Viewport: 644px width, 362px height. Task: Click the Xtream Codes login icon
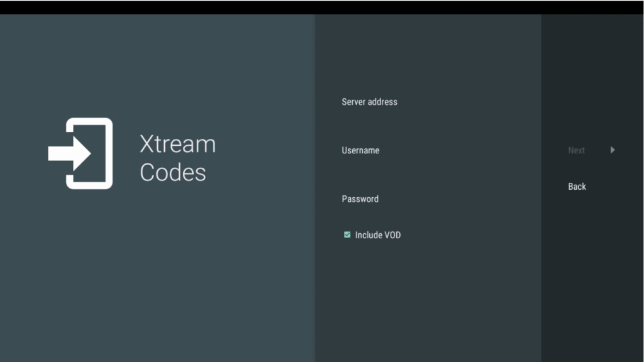click(x=82, y=153)
